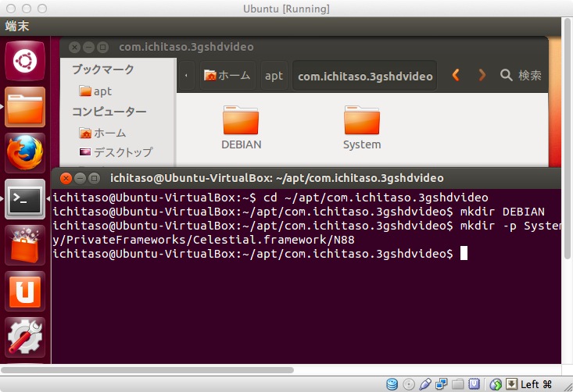Open the Ubuntu One launcher icon
The height and width of the screenshot is (392, 573).
click(25, 291)
